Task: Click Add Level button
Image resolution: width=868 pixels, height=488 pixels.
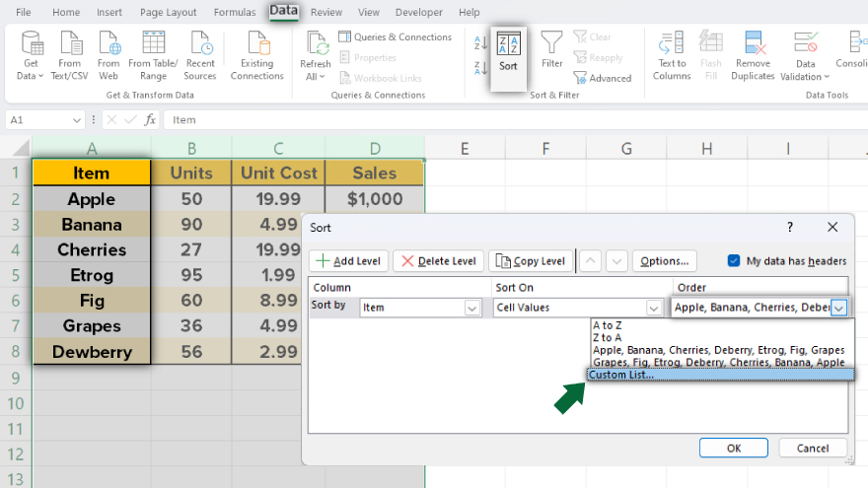Action: [x=349, y=261]
